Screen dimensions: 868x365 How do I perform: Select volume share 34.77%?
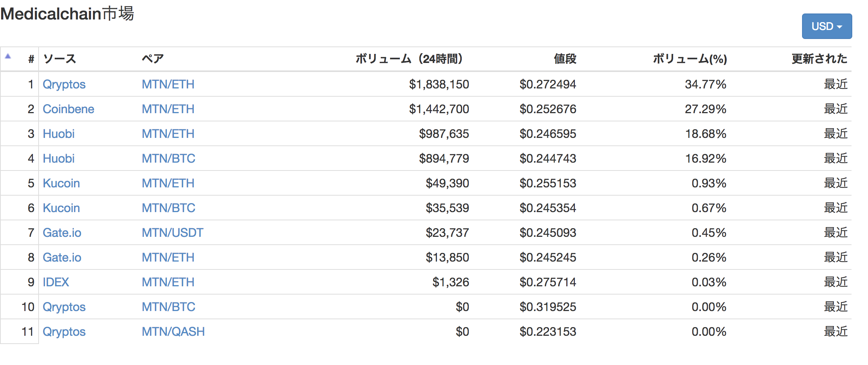[x=706, y=84]
